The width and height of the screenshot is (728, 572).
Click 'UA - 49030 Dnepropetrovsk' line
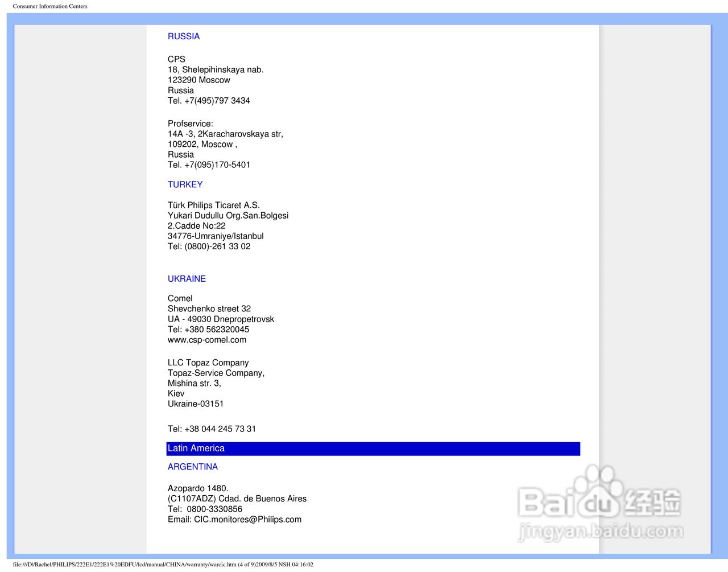pos(221,319)
